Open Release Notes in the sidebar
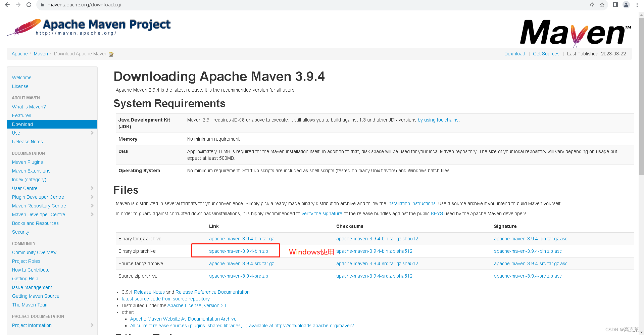 point(28,142)
